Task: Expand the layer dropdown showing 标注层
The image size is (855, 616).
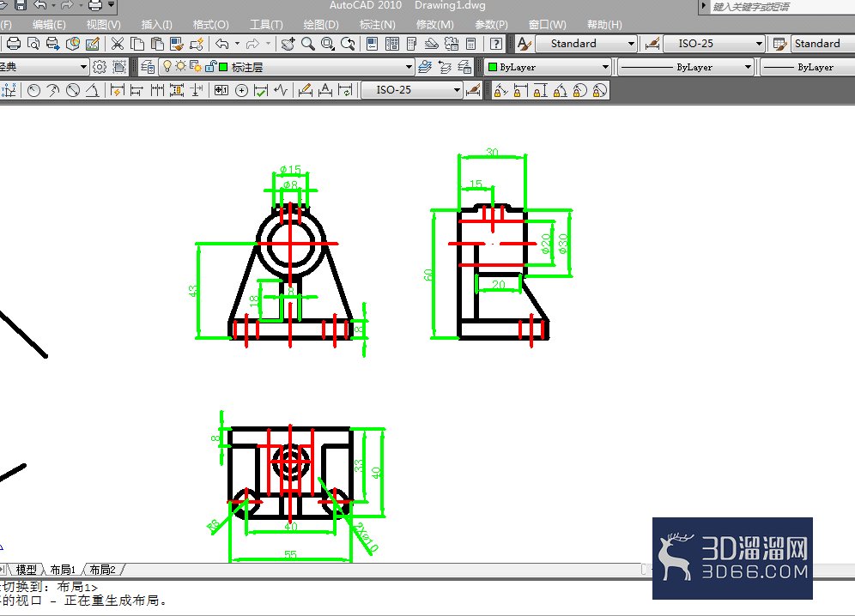Action: tap(409, 67)
